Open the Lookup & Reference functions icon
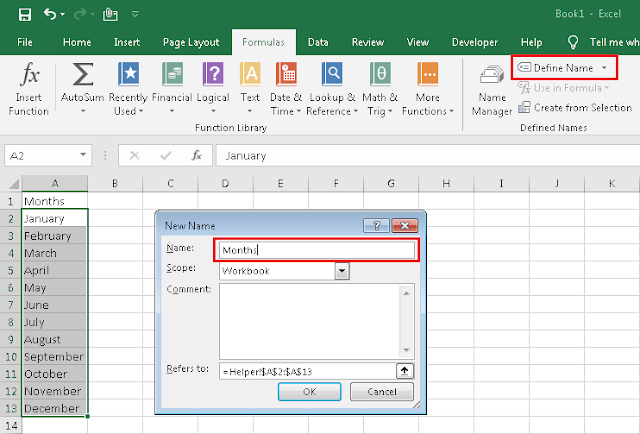 pos(332,74)
